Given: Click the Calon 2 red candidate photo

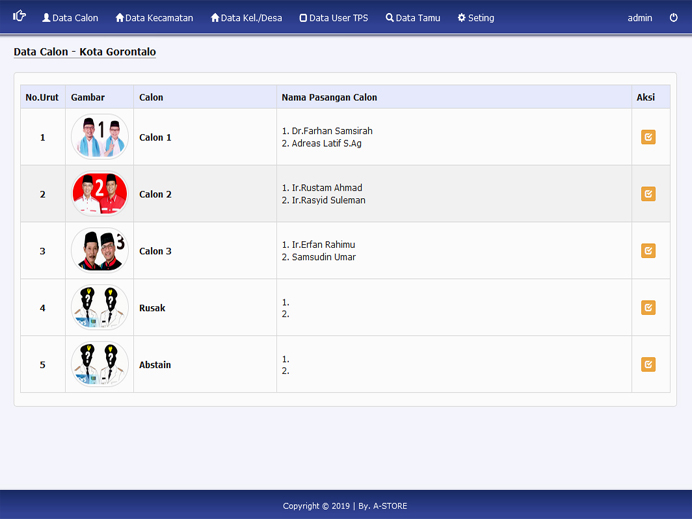Looking at the screenshot, I should pos(100,194).
